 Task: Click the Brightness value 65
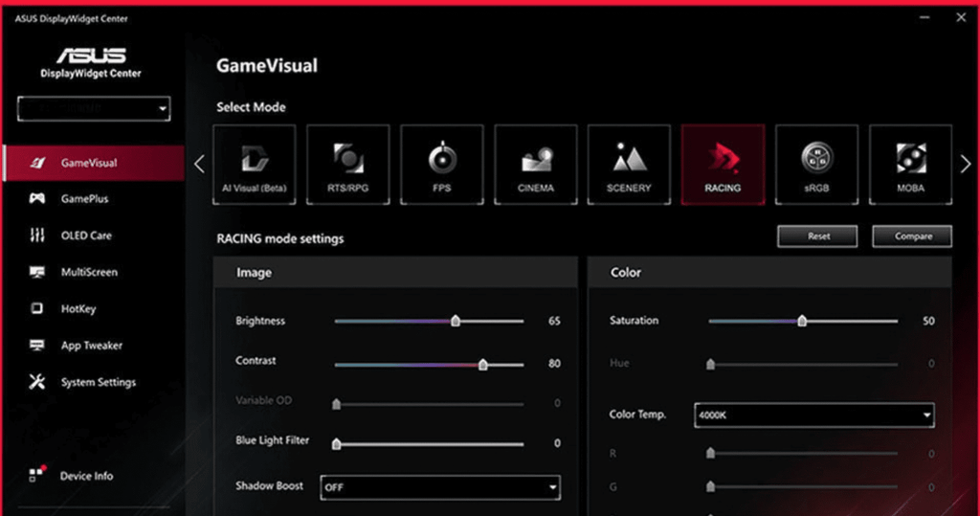point(554,321)
